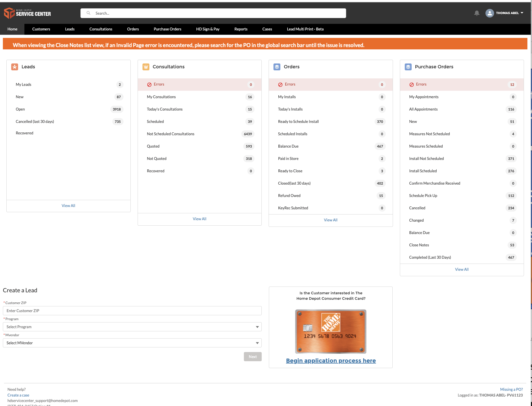Open Not Scheduled Consultations
Image resolution: width=532 pixels, height=406 pixels.
200,134
